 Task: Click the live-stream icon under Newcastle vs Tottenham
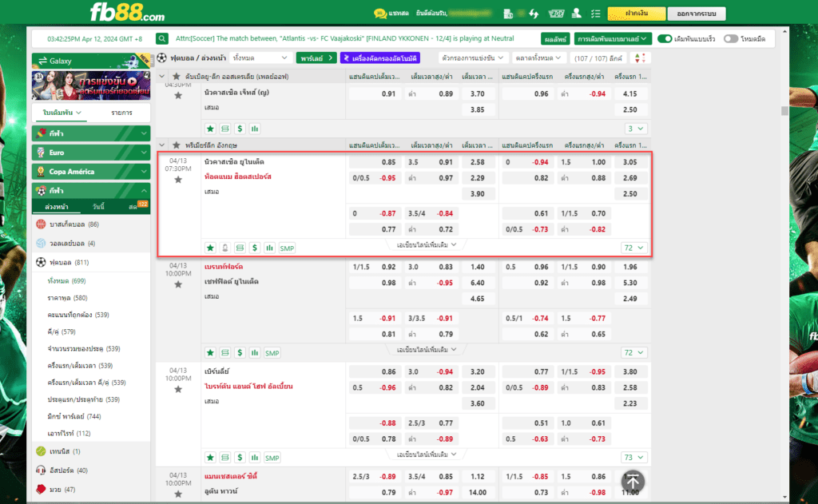[x=224, y=248]
